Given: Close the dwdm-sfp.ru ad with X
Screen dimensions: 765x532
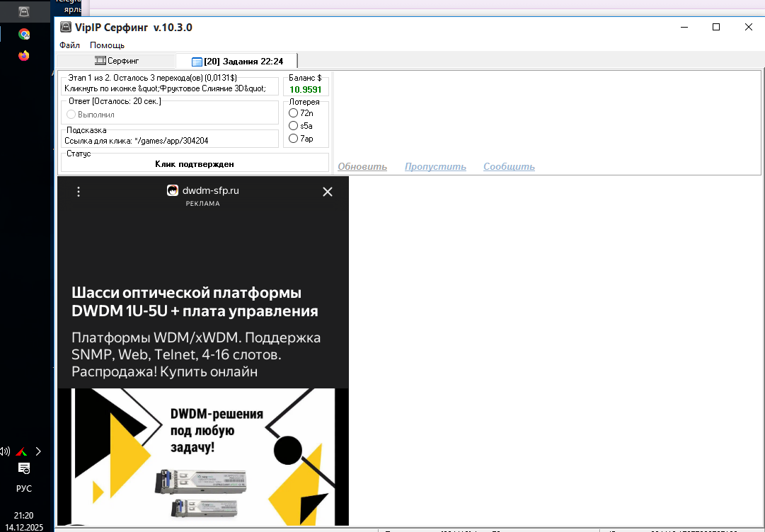Looking at the screenshot, I should (x=327, y=192).
